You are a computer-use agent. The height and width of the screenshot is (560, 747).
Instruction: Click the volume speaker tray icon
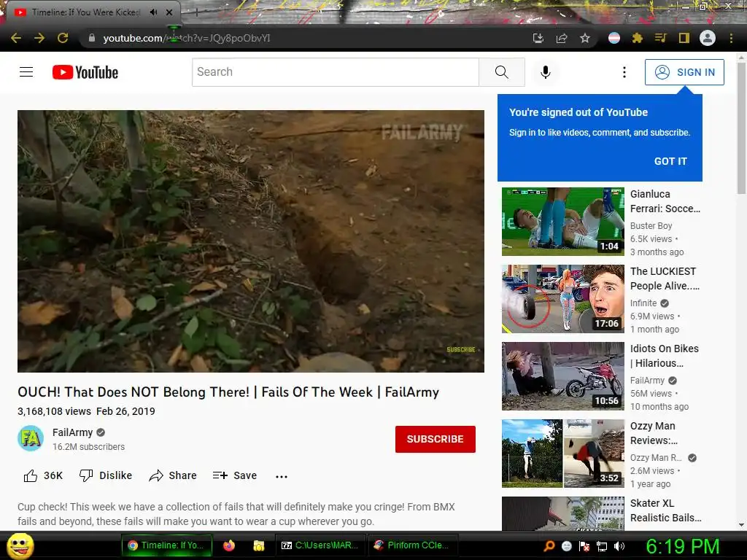(x=619, y=546)
